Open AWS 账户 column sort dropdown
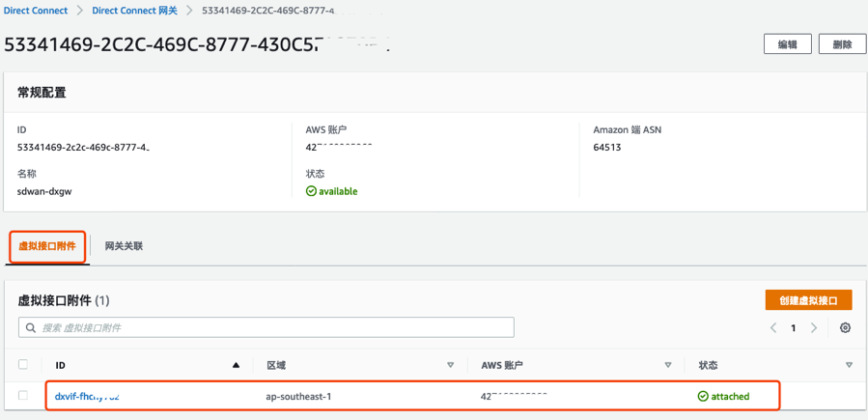The width and height of the screenshot is (868, 420). click(667, 365)
